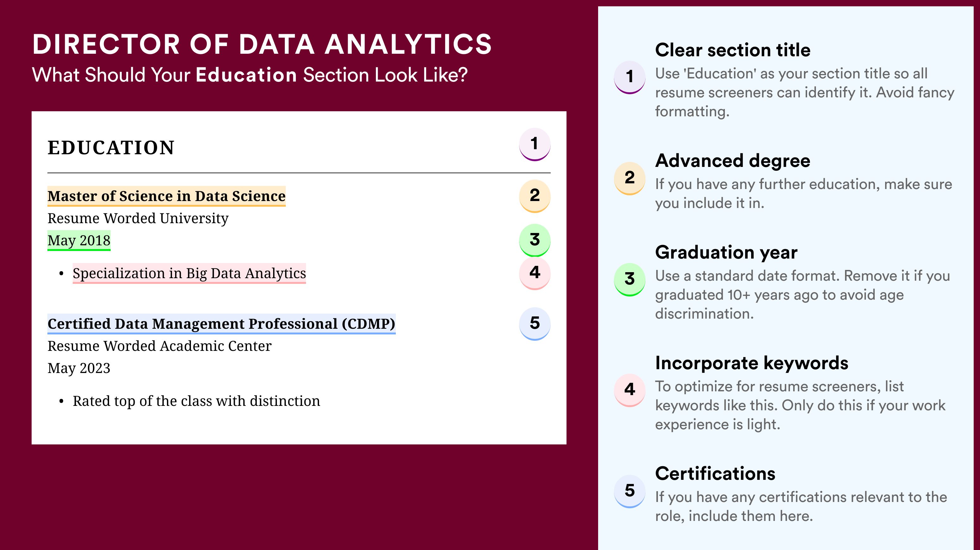
Task: Click orange badge 2 beside Master of Science
Action: tap(535, 196)
